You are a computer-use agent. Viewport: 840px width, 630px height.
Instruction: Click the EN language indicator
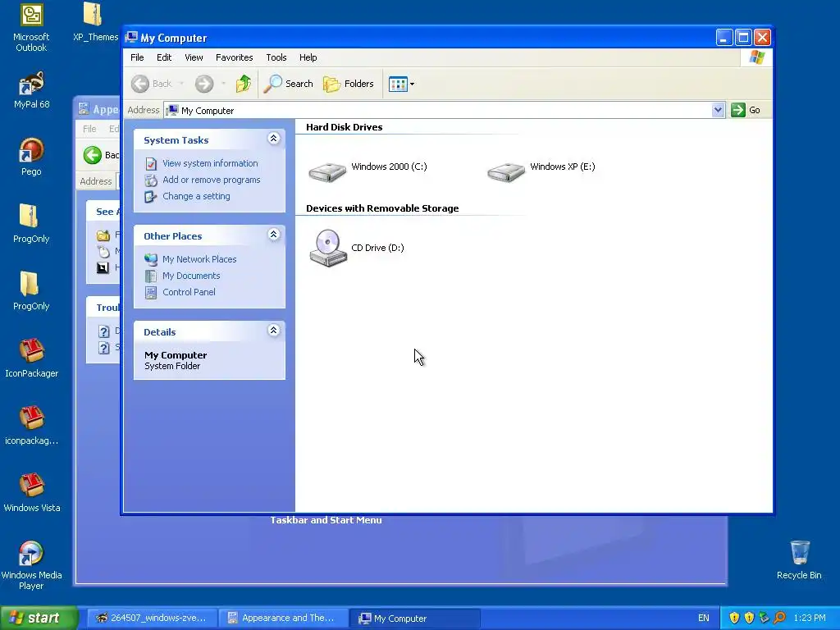(703, 619)
